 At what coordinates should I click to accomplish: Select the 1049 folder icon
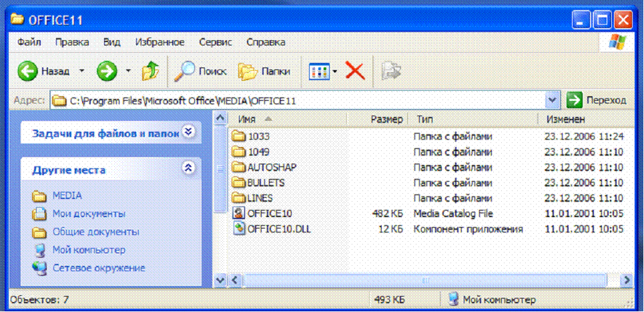(238, 152)
